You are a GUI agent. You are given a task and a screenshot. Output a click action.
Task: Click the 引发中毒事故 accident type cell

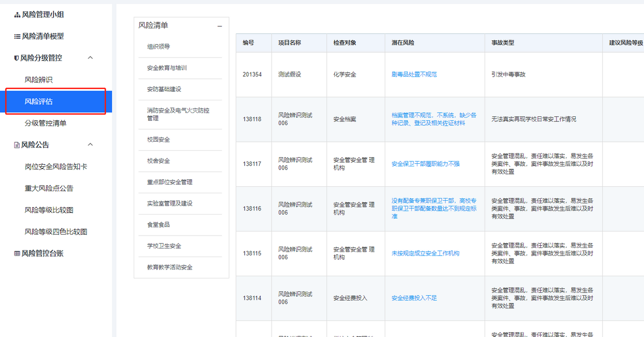point(508,75)
